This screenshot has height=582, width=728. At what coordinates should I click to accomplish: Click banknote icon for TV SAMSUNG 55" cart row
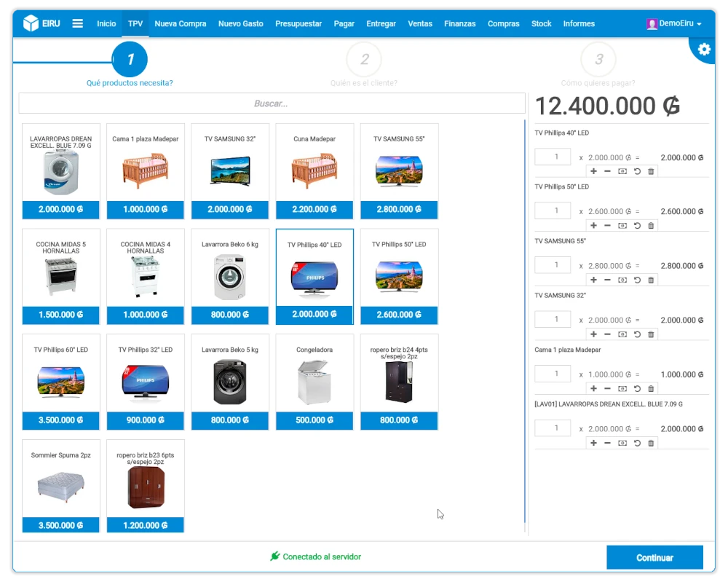coord(622,280)
